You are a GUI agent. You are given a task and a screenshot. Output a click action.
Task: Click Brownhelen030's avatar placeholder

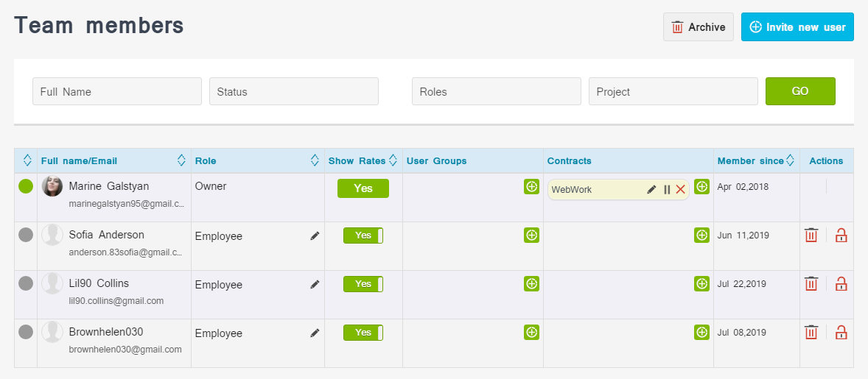pos(52,332)
